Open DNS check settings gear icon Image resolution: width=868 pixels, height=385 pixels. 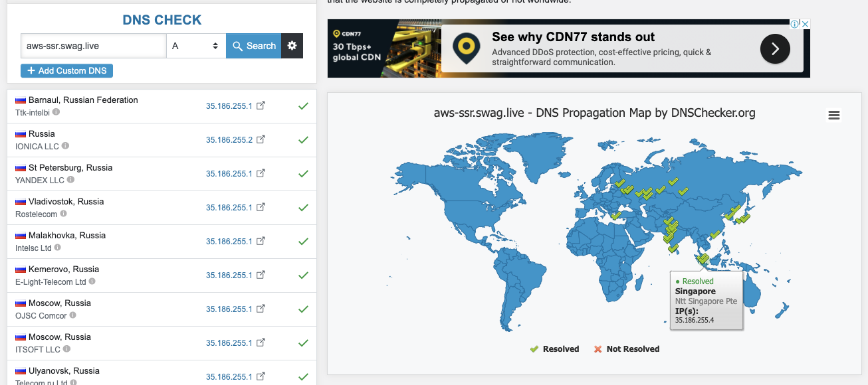click(292, 46)
